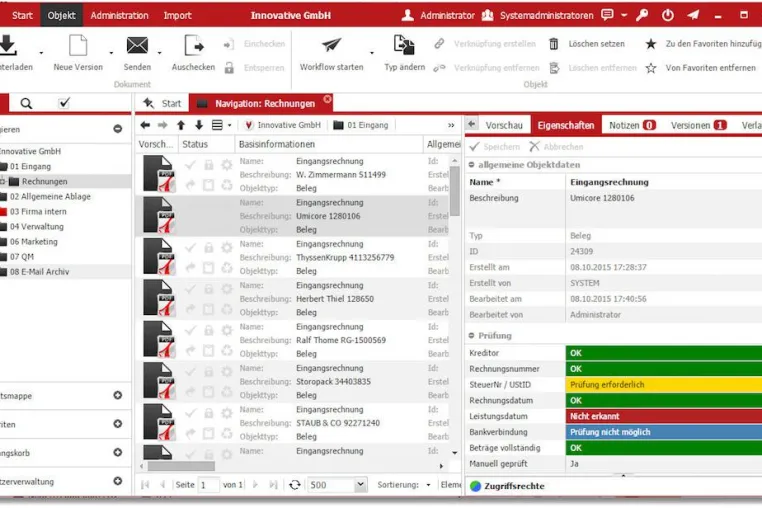Select the 06 Marketing folder
The image size is (762, 508).
tap(34, 242)
